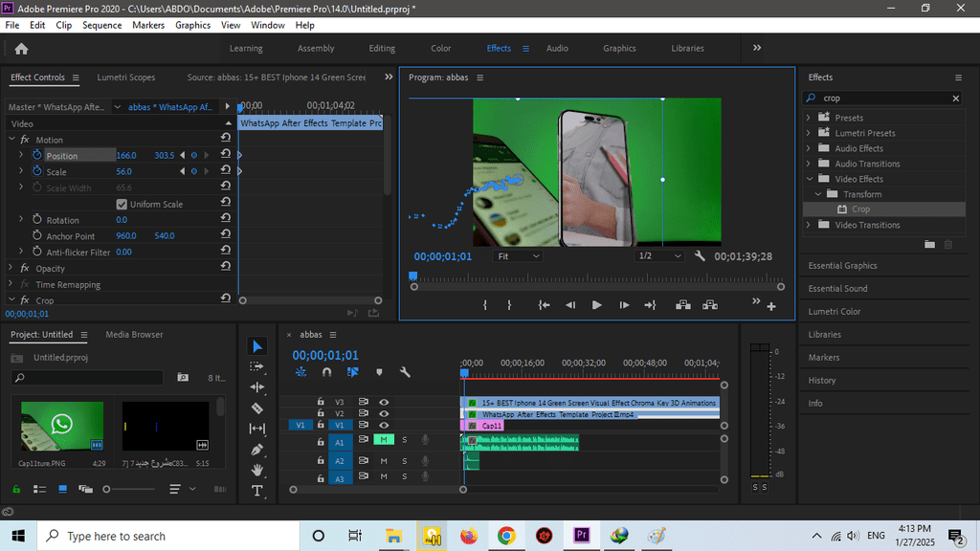This screenshot has width=980, height=551.
Task: Open the Program monitor button editor plus
Action: click(x=771, y=306)
